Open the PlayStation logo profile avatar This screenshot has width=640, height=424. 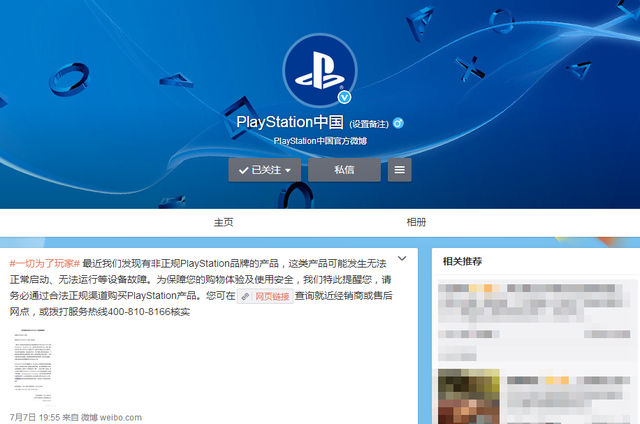[320, 70]
